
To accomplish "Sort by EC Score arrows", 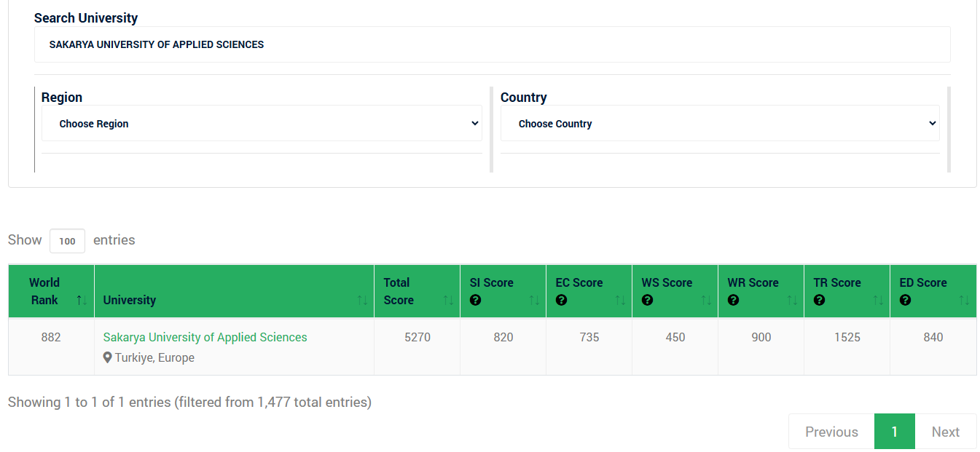I will point(620,300).
